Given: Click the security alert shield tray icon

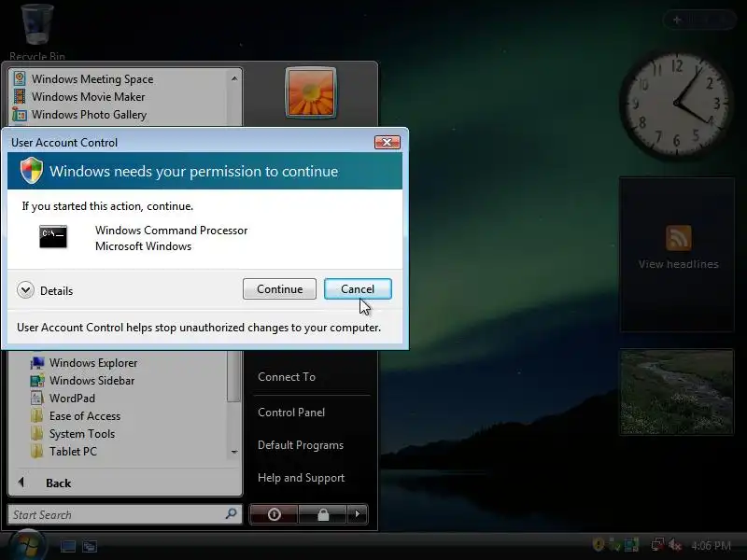Looking at the screenshot, I should coord(599,544).
